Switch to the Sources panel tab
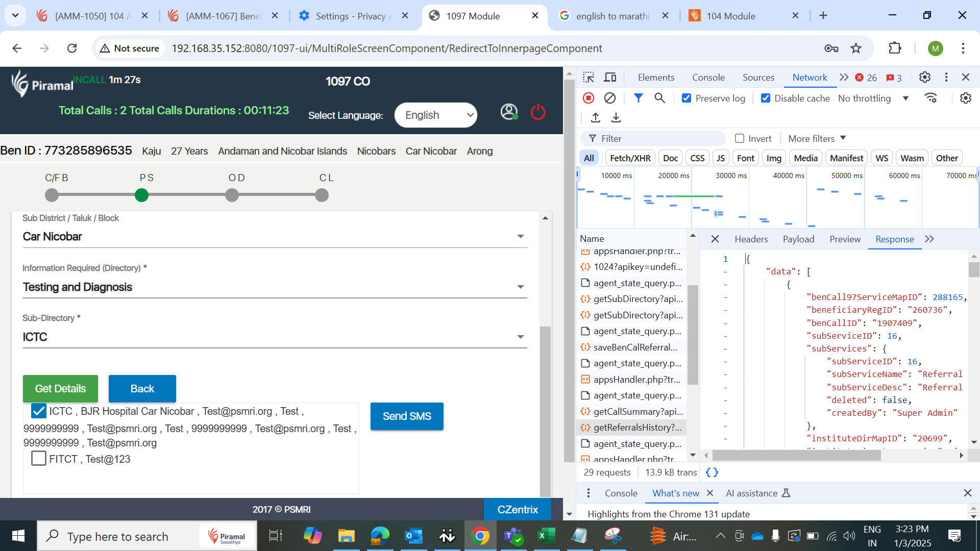Viewport: 980px width, 551px height. click(758, 78)
